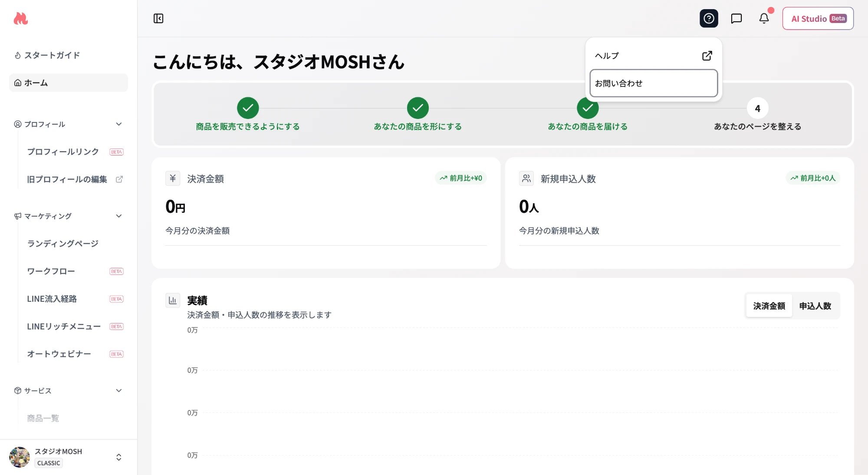868x475 pixels.
Task: Collapse the sidebar with the panel toggle icon
Action: (x=158, y=18)
